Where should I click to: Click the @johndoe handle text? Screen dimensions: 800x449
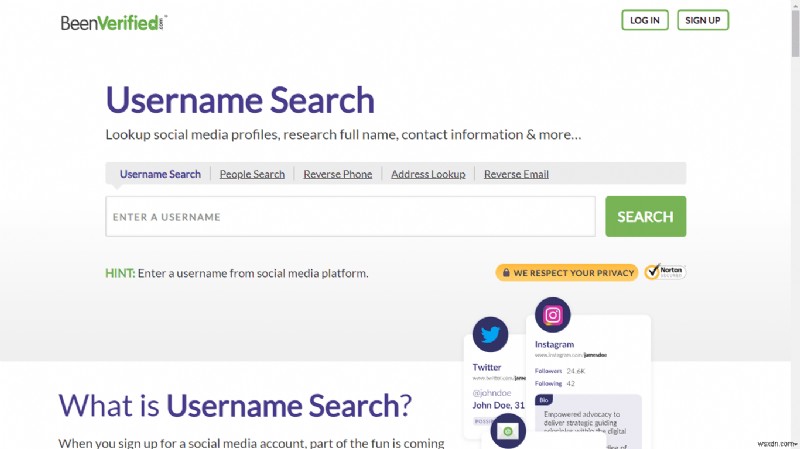492,393
